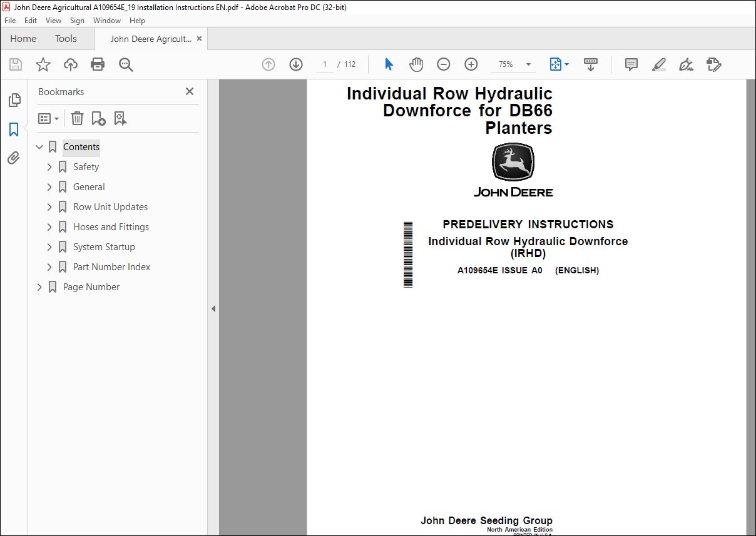Click the page count 112 text
This screenshot has height=536, width=756.
tap(350, 64)
